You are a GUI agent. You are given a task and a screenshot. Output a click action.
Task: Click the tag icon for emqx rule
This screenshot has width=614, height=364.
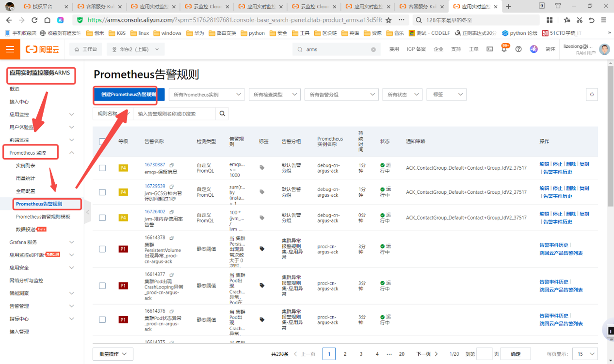262,168
